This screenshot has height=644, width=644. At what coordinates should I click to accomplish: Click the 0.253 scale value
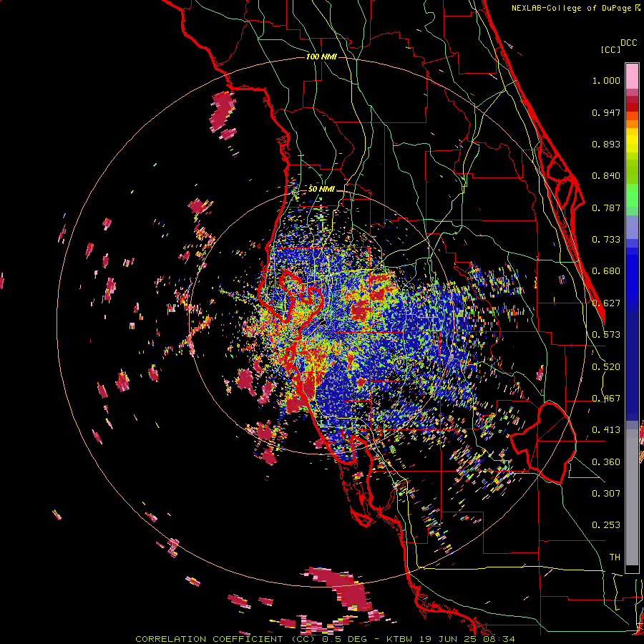pos(606,525)
